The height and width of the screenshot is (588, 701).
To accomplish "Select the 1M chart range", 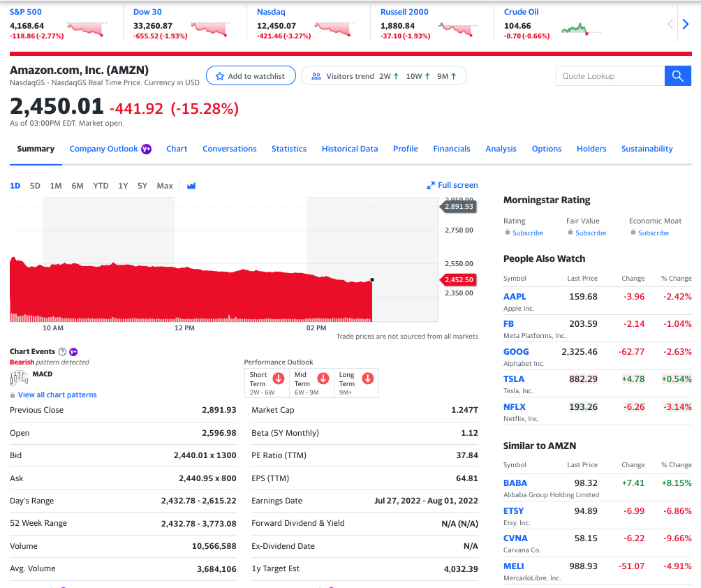I will 56,186.
